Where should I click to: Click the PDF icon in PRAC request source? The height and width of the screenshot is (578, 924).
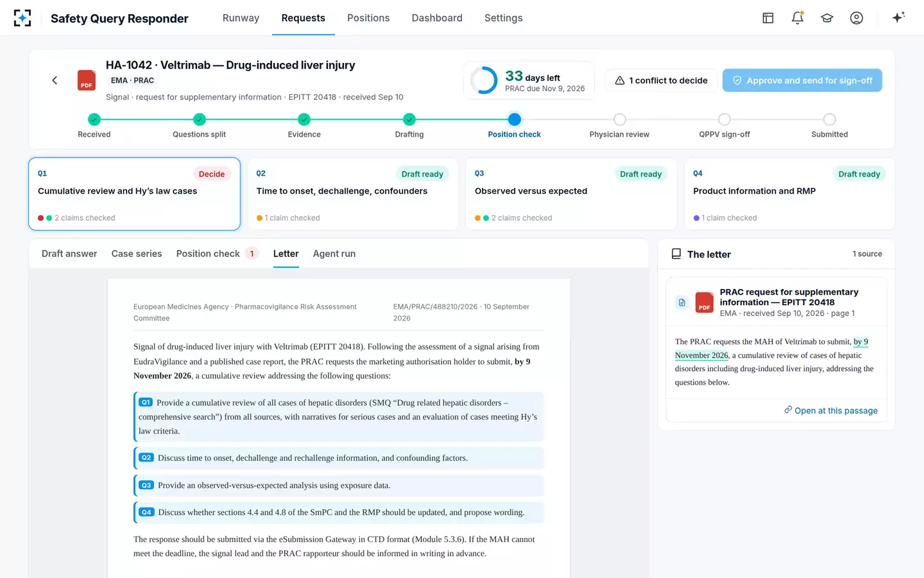coord(705,302)
